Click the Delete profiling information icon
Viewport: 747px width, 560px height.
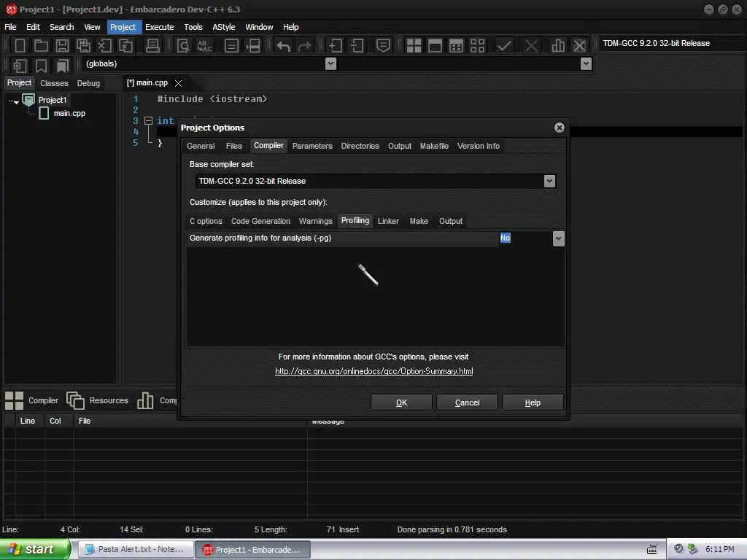(579, 46)
